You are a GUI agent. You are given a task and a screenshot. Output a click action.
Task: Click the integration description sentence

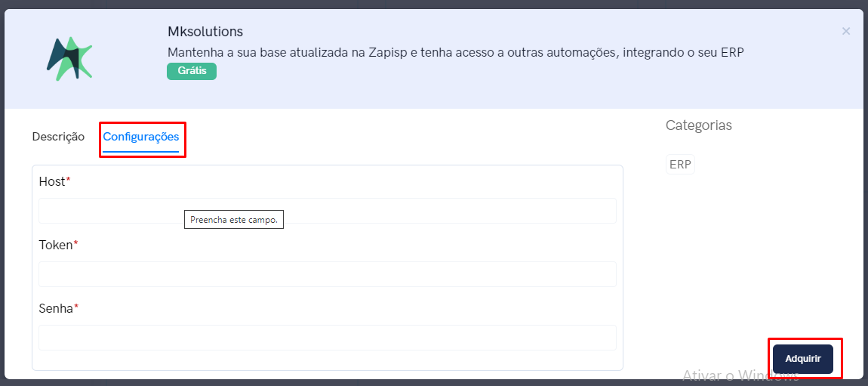[x=456, y=53]
